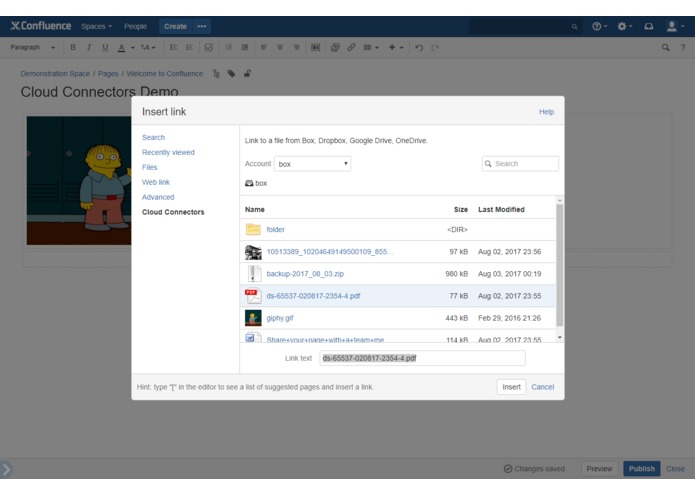
Task: Select the Web link tab
Action: tap(156, 182)
